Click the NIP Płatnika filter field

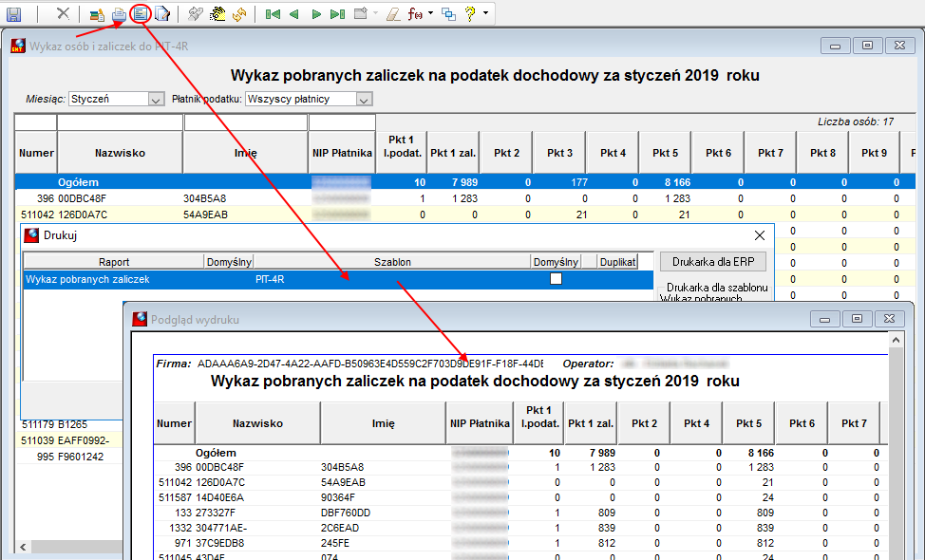(342, 122)
